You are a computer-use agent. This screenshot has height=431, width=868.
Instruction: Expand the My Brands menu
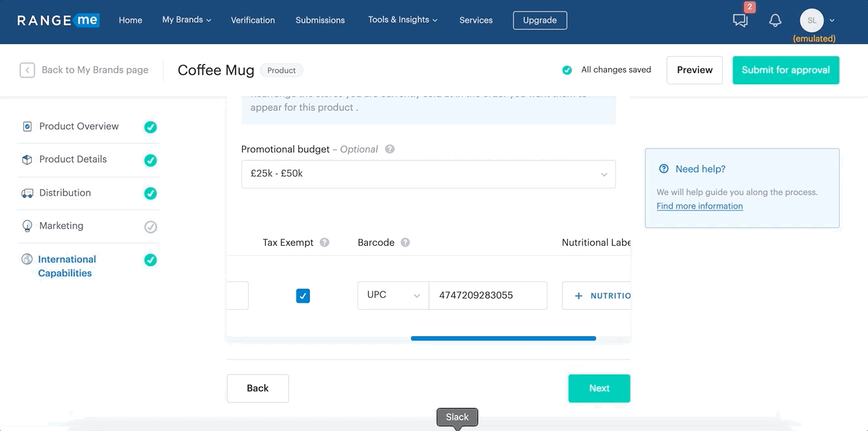(x=187, y=20)
